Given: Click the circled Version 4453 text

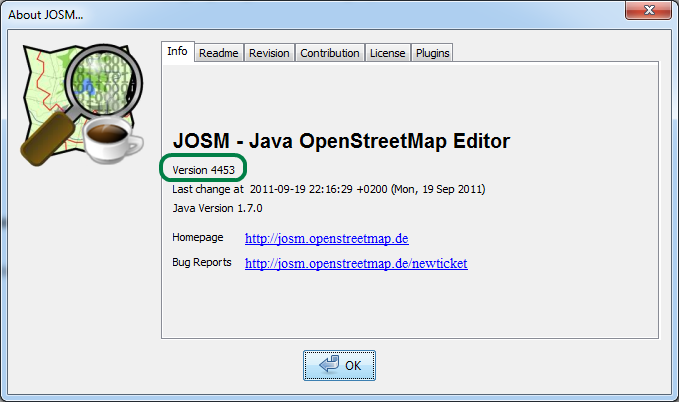Looking at the screenshot, I should 203,170.
